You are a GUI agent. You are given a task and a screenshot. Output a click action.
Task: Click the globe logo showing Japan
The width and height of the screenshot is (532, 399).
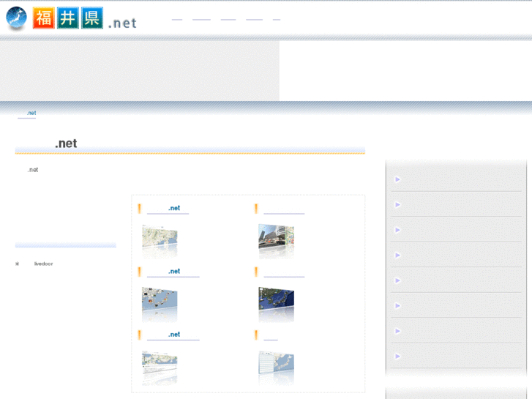tap(16, 18)
